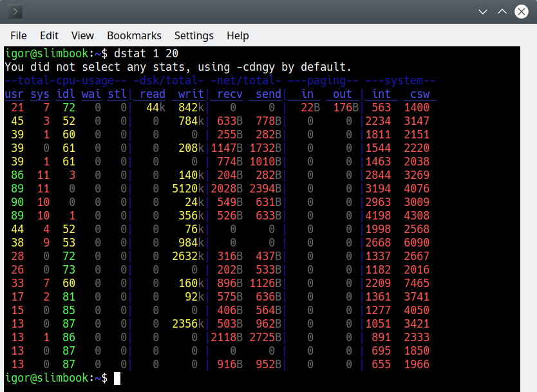Maximize the Konsole window
This screenshot has width=537, height=392.
pos(502,12)
